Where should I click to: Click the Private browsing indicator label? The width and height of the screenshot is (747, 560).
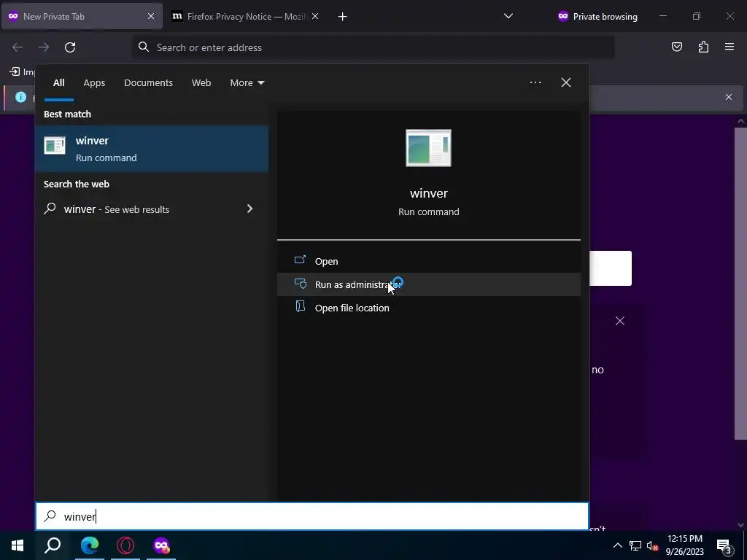pyautogui.click(x=605, y=17)
